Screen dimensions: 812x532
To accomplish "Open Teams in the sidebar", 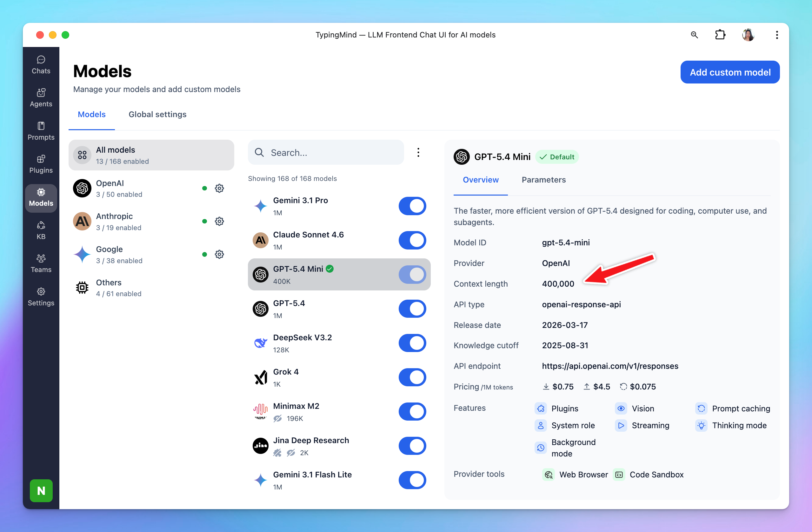I will pos(41,263).
